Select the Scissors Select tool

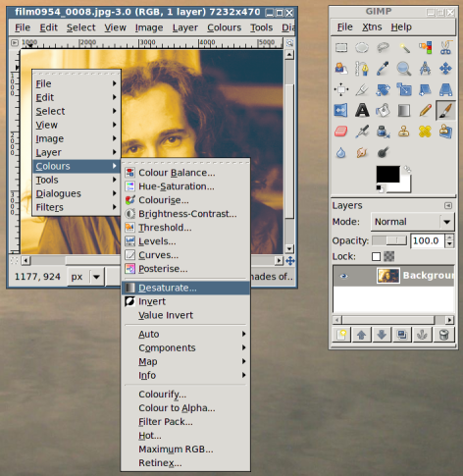click(445, 48)
